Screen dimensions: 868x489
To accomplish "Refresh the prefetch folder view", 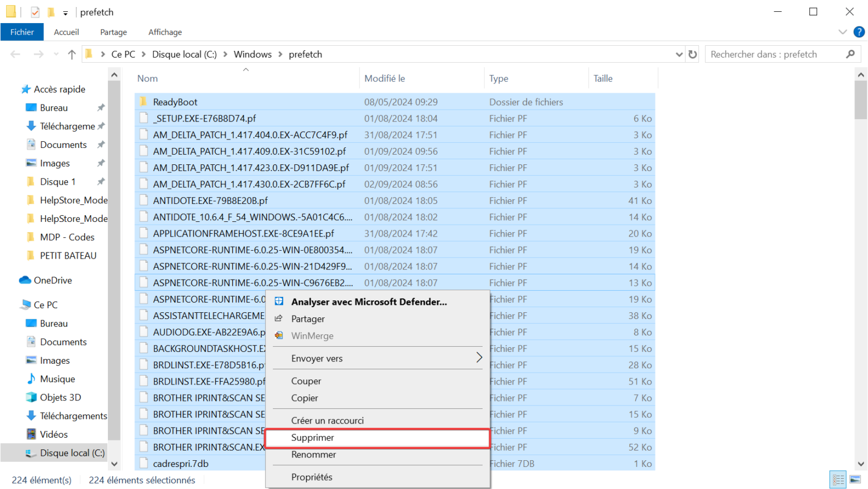I will click(x=693, y=54).
